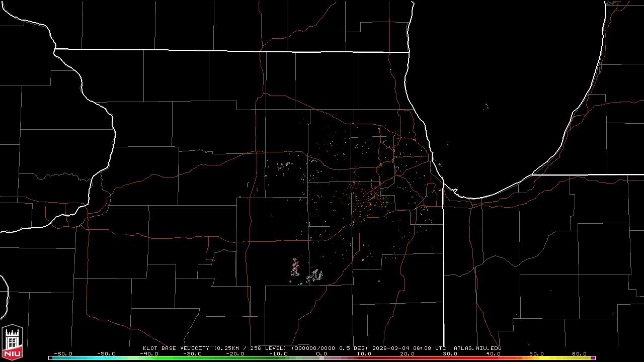The image size is (644, 362).
Task: Click the 0.0 velocity scale label
Action: tap(321, 353)
